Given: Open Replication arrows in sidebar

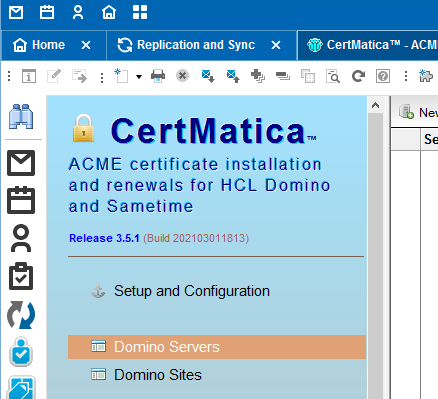Looking at the screenshot, I should click(x=21, y=315).
